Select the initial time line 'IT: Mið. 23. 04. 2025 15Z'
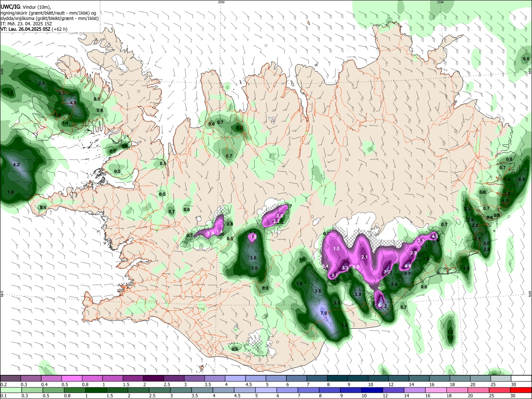 pyautogui.click(x=26, y=24)
